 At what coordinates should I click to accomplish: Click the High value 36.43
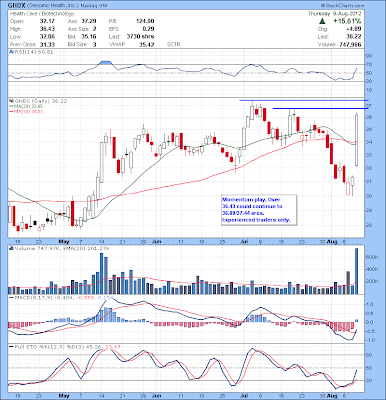click(x=47, y=29)
